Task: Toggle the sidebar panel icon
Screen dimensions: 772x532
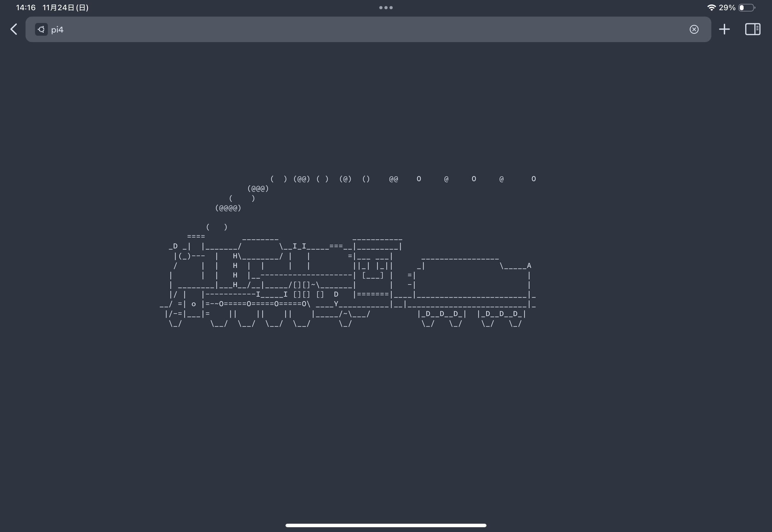Action: pos(753,29)
